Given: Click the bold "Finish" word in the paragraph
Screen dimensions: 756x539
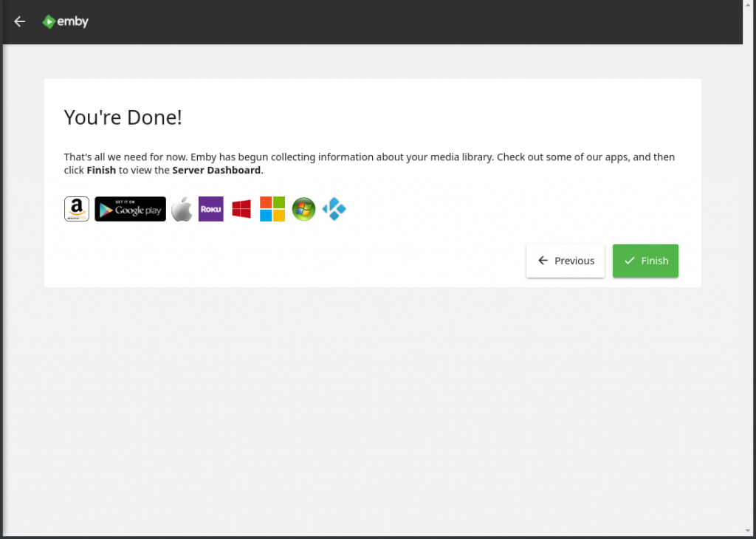Looking at the screenshot, I should tap(101, 170).
